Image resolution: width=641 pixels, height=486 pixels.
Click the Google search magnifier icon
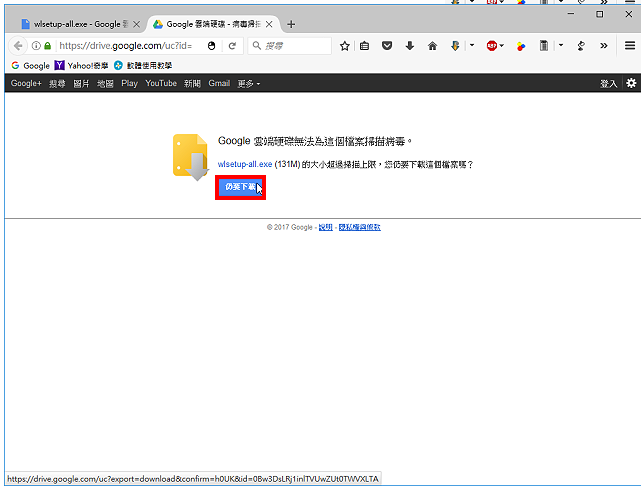tap(256, 45)
